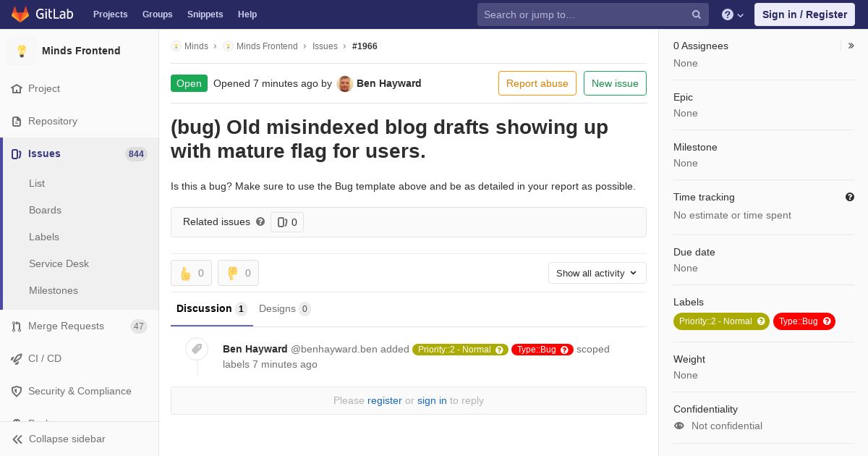Click the Minds Frontend project title
This screenshot has width=868, height=456.
pyautogui.click(x=81, y=51)
